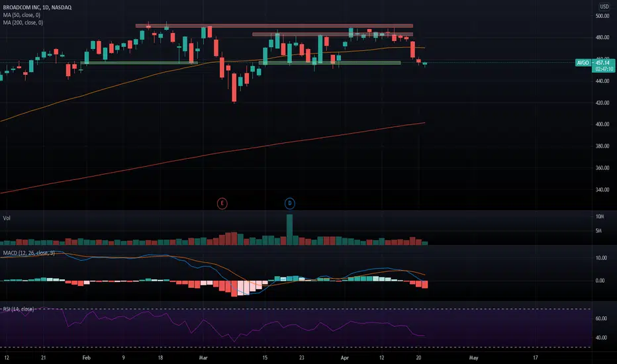Viewport: 617px width, 364px height.
Task: Select the MA (200, close, 0) legend
Action: [23, 23]
